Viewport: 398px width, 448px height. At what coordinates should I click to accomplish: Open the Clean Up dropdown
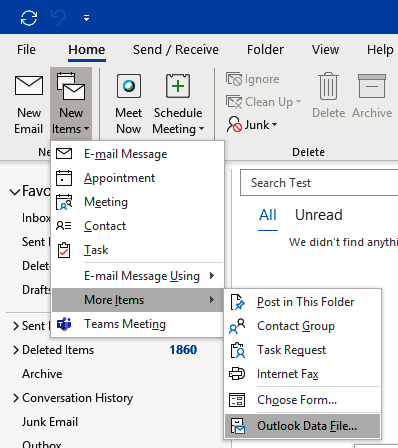click(x=263, y=102)
